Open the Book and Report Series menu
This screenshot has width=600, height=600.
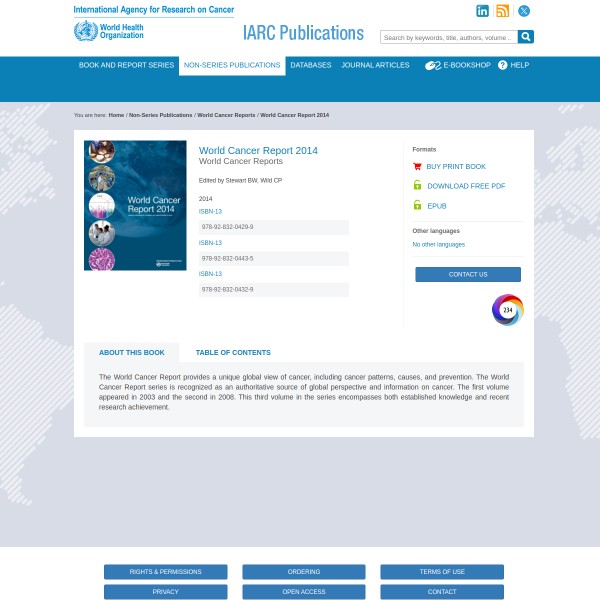(x=126, y=65)
